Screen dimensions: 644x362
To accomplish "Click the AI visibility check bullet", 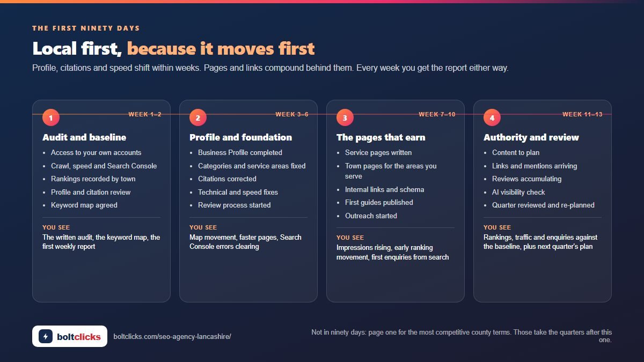I will tap(518, 192).
